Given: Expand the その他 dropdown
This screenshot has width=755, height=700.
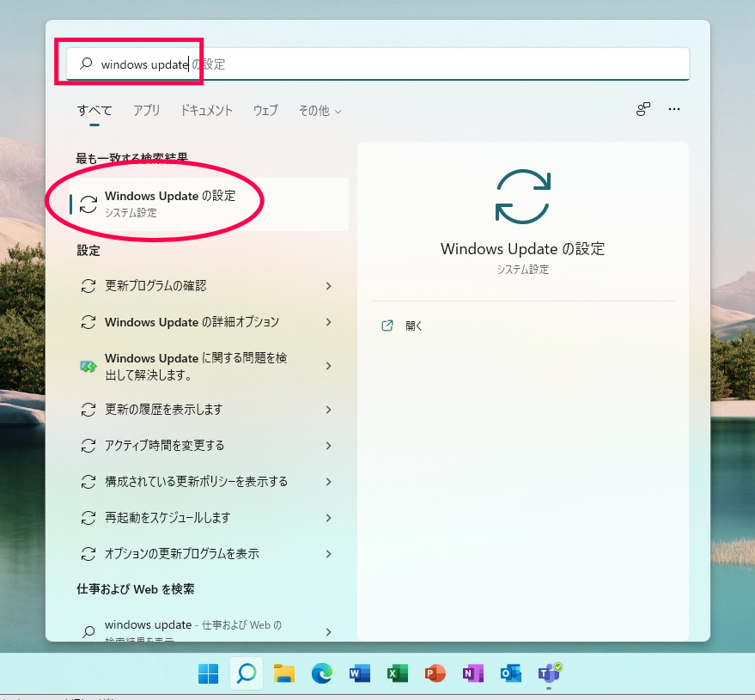Looking at the screenshot, I should coord(320,111).
